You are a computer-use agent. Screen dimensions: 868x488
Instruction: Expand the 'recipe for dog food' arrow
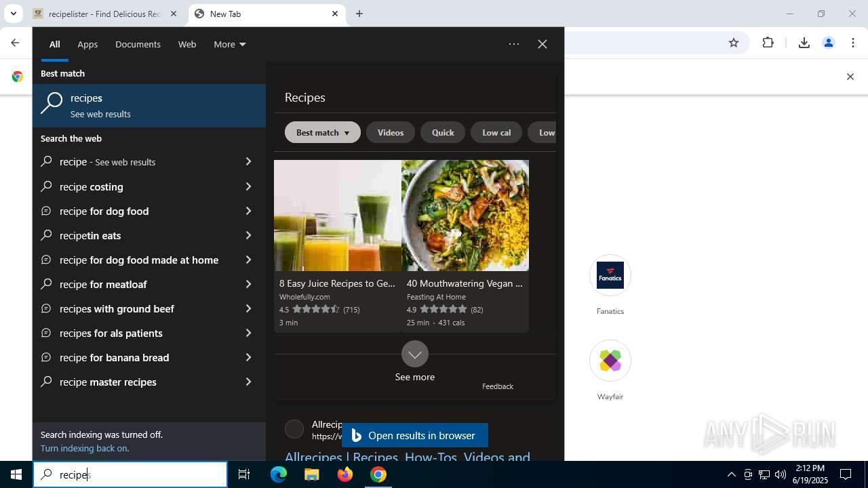248,211
